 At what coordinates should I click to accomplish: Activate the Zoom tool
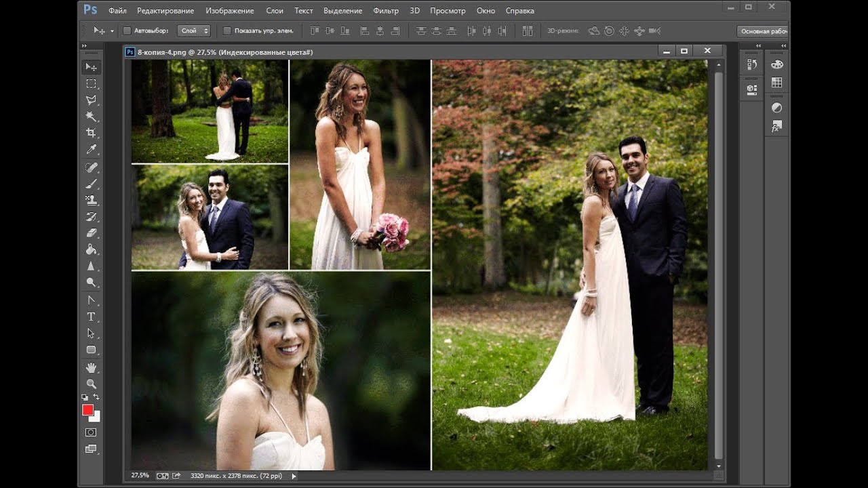click(x=91, y=384)
